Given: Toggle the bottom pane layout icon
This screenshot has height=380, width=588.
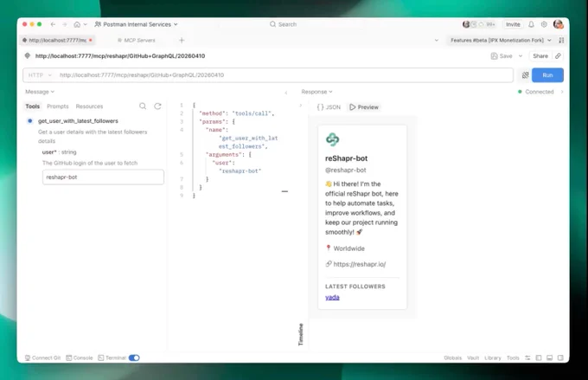Looking at the screenshot, I should [x=549, y=357].
